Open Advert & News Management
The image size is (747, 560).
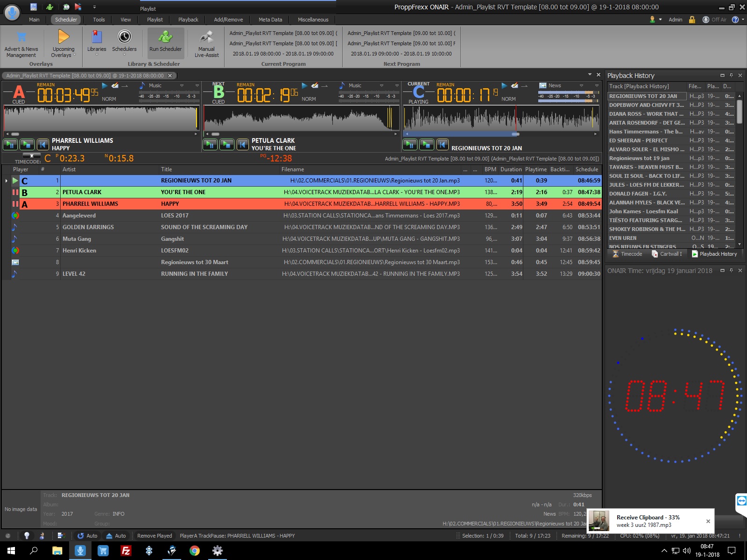[21, 43]
